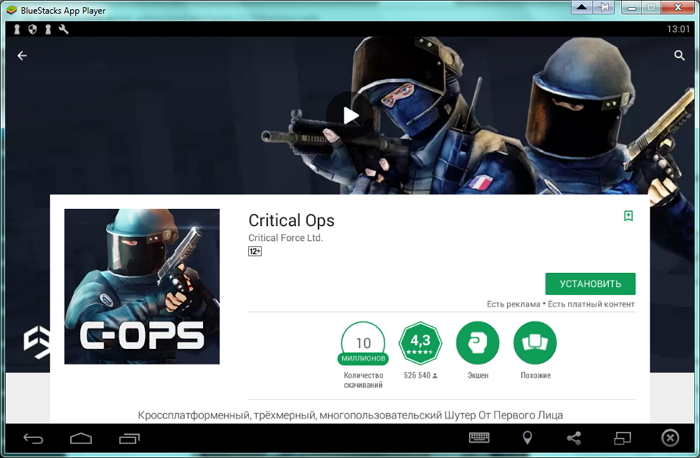Open the wrench settings icon in status bar
The image size is (700, 458).
pos(63,29)
